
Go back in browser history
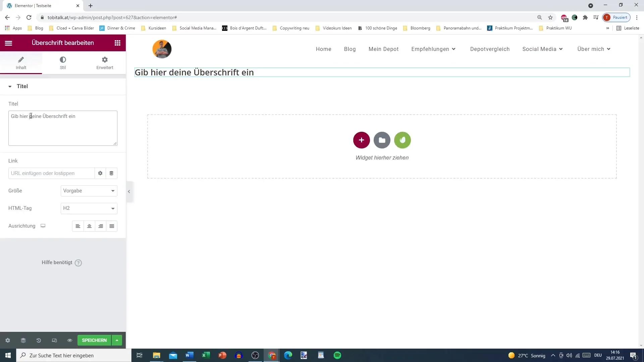7,17
